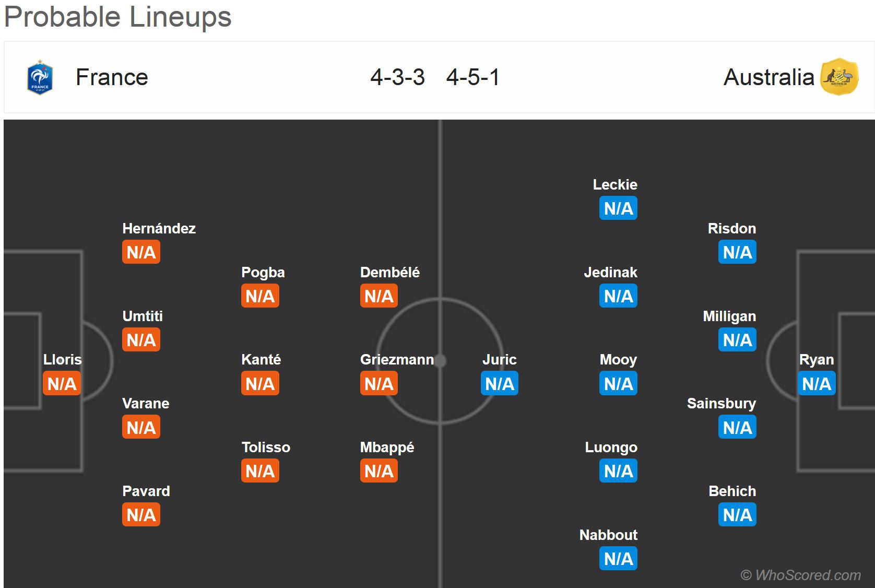Click the Sainsbury player name
The height and width of the screenshot is (588, 875).
[x=721, y=404]
